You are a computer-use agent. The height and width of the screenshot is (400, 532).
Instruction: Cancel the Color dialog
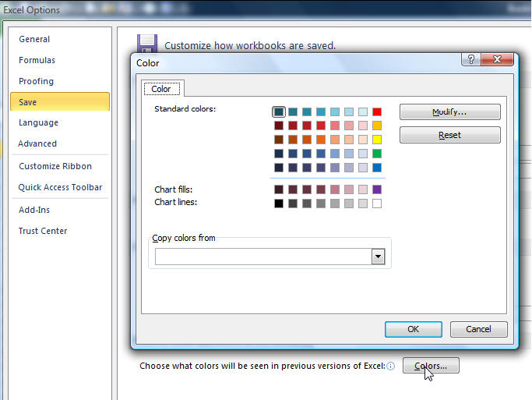coord(478,329)
